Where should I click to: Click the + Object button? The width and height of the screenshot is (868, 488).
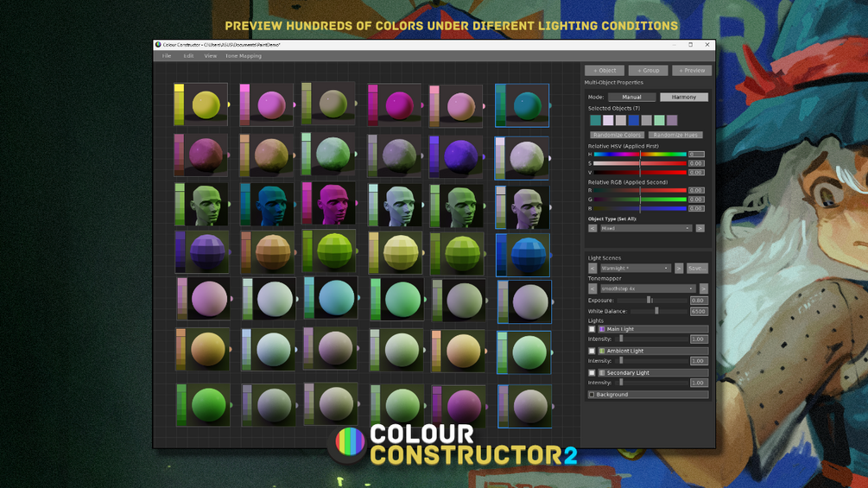[605, 70]
